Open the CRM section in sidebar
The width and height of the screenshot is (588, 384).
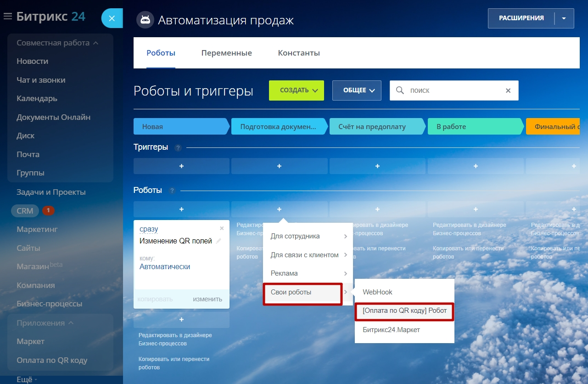[25, 211]
